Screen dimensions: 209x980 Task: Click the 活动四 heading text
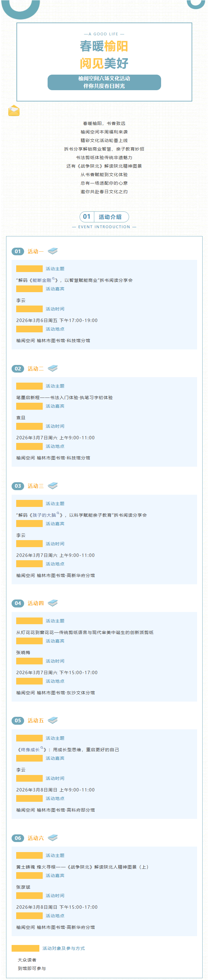click(35, 603)
